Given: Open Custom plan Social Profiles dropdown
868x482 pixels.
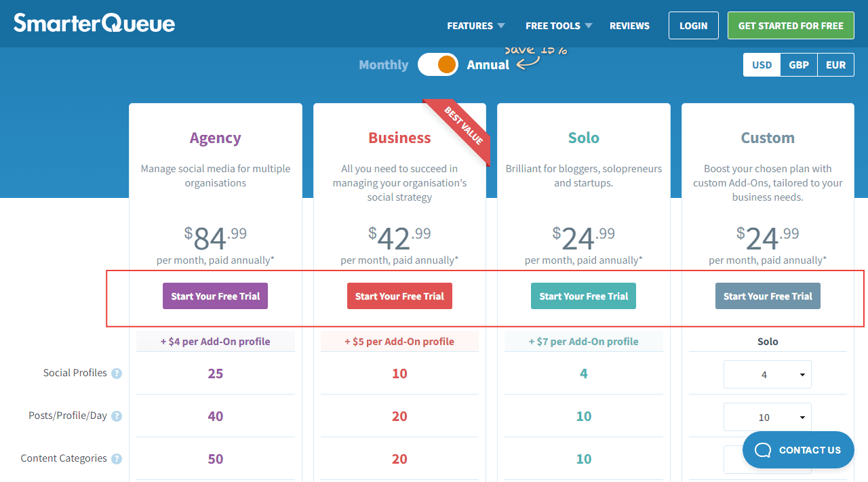Looking at the screenshot, I should [x=767, y=374].
